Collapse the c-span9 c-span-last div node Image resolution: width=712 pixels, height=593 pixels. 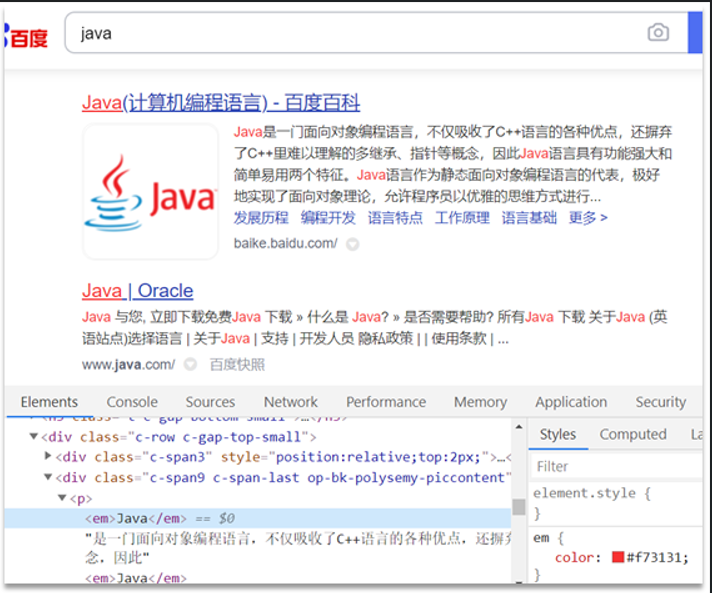pyautogui.click(x=48, y=477)
